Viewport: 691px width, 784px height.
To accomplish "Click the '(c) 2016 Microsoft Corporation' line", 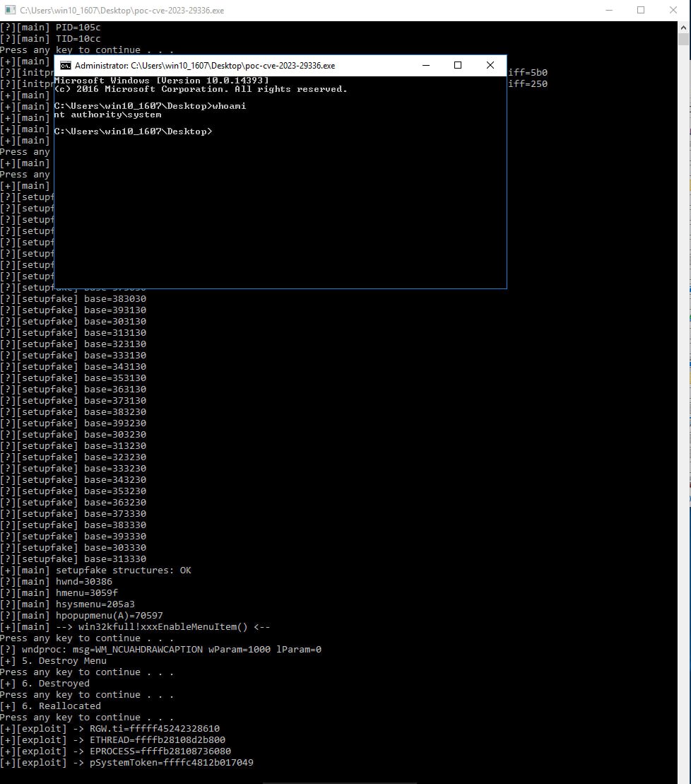I will click(x=201, y=89).
